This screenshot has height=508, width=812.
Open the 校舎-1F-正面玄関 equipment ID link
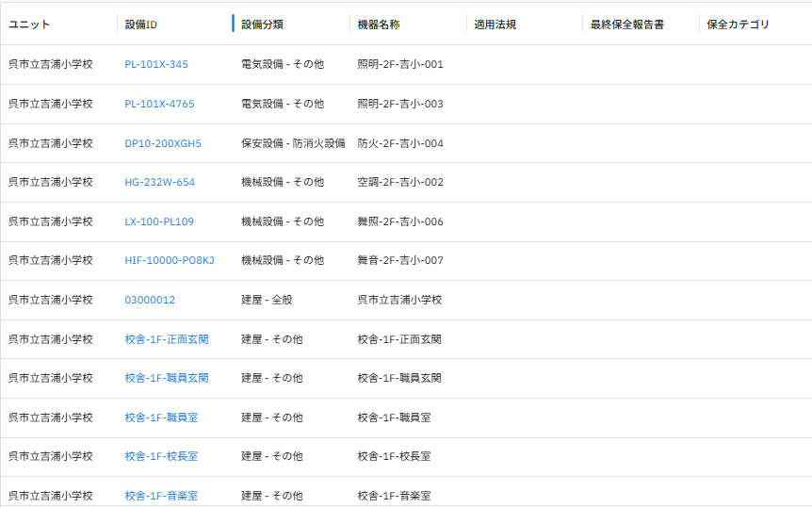click(x=166, y=339)
